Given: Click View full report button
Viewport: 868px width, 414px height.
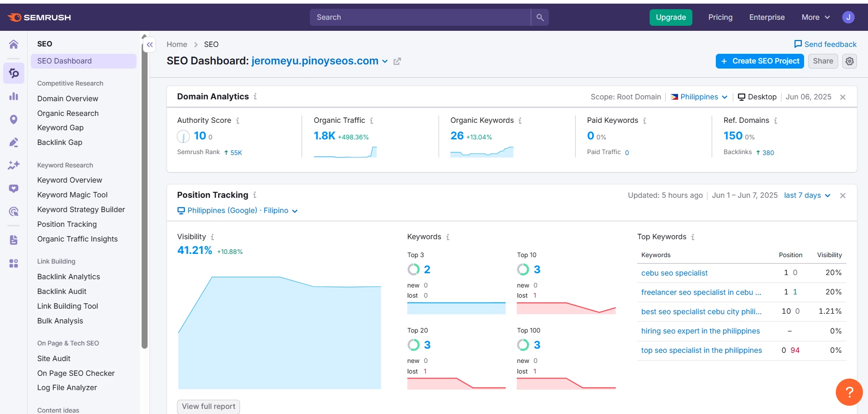Looking at the screenshot, I should 208,407.
